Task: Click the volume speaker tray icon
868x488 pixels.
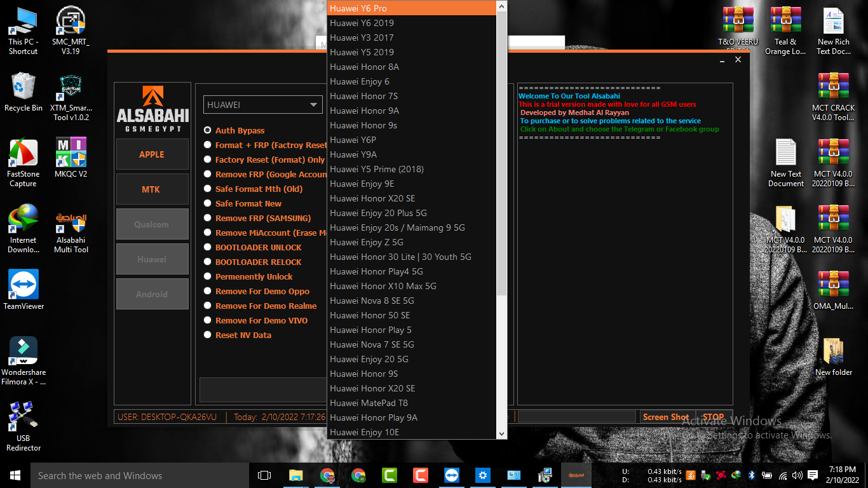Action: click(x=797, y=475)
